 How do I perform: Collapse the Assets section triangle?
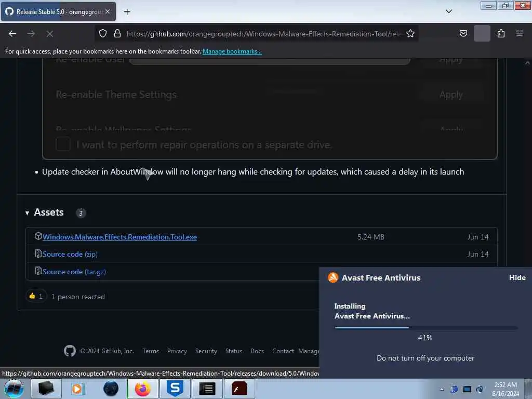coord(27,213)
